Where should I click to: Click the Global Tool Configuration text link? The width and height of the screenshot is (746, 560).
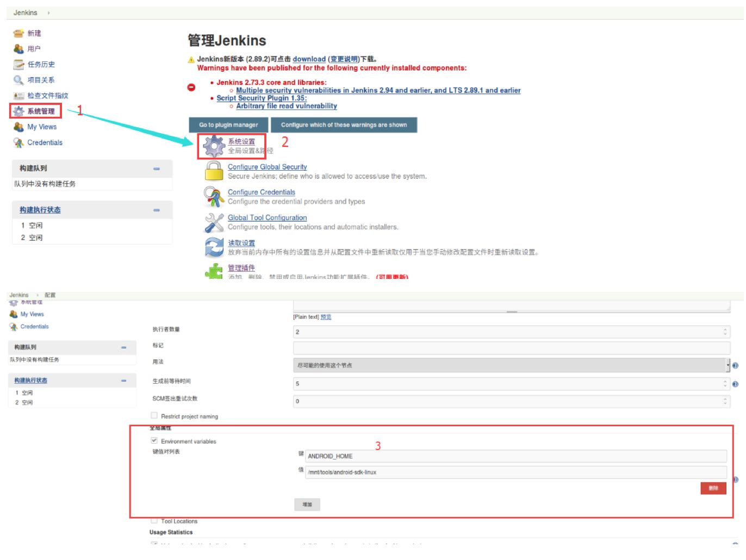click(267, 218)
